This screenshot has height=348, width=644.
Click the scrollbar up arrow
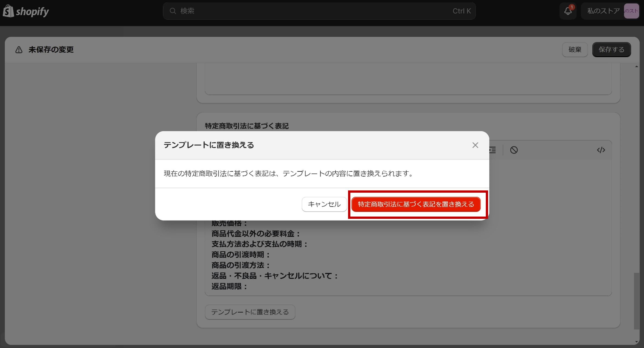click(636, 67)
